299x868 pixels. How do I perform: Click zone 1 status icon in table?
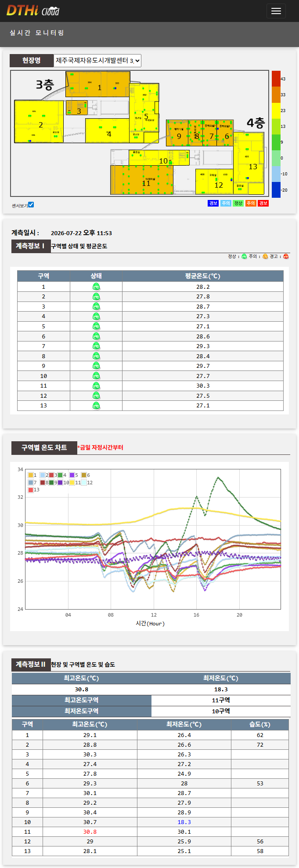tap(96, 287)
